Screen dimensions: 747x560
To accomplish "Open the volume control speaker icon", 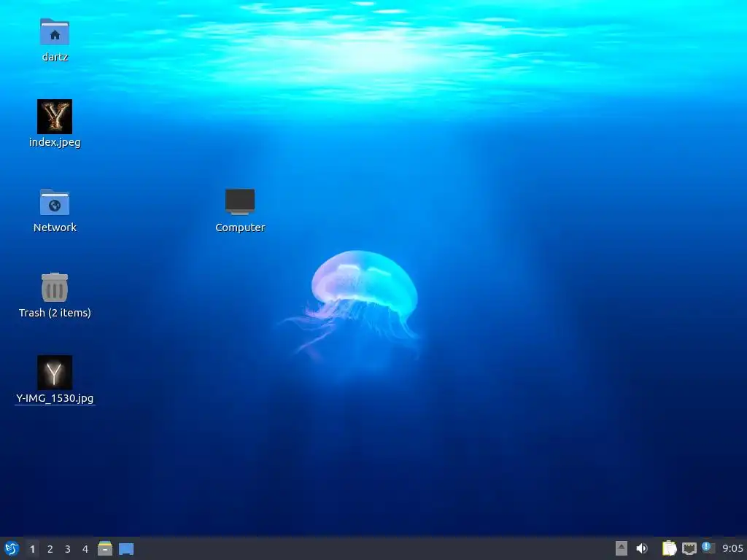I will 642,548.
